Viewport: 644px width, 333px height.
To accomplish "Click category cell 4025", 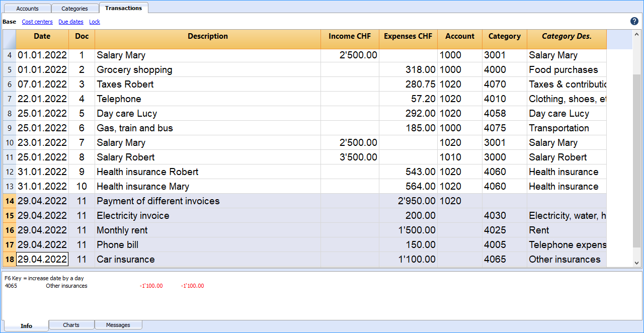I will [505, 230].
